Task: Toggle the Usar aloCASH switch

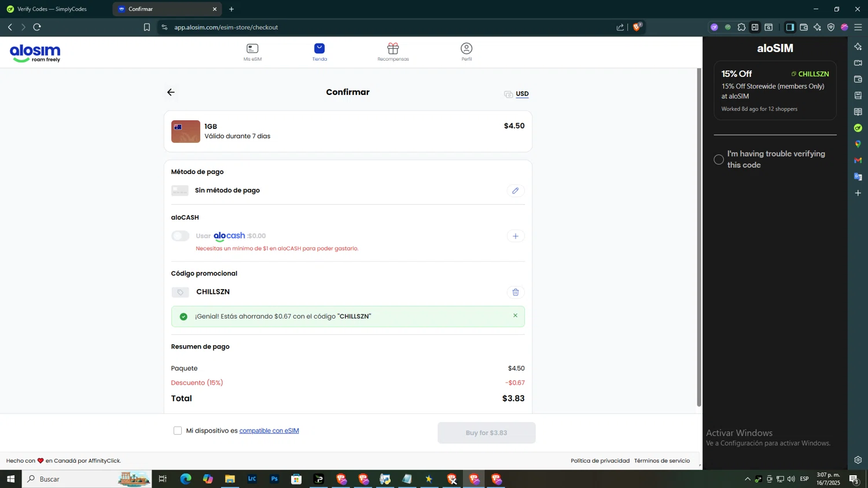Action: coord(181,236)
